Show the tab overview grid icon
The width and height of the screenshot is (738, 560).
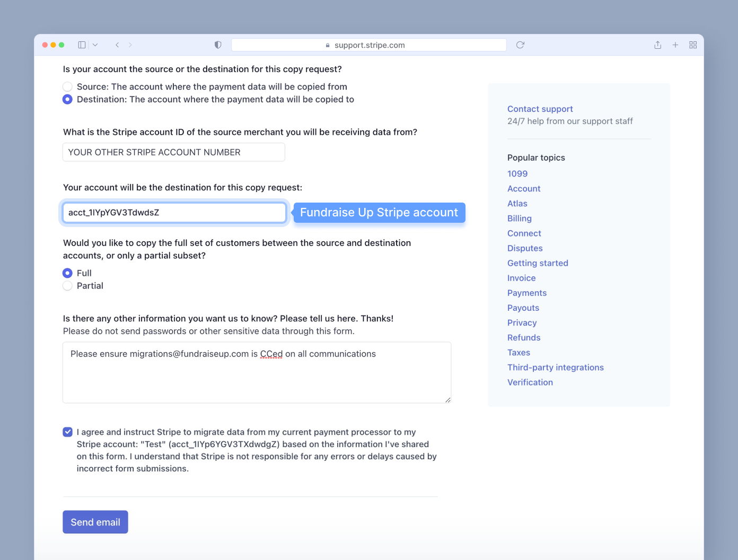click(x=693, y=45)
